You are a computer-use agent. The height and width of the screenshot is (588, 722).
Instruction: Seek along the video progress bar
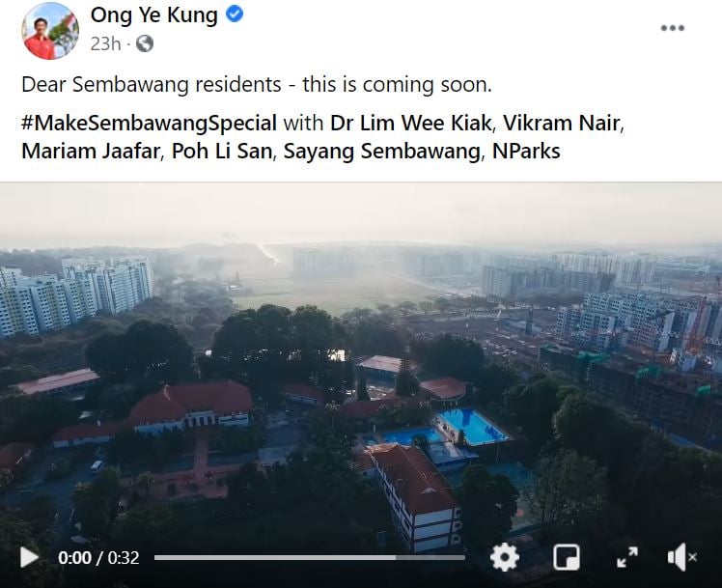tap(310, 558)
